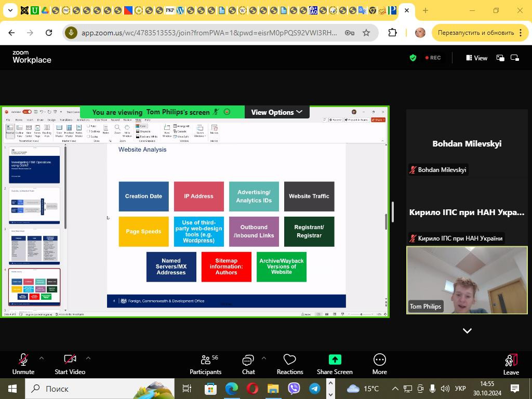532x399 pixels.
Task: Select Кирило ІПС при НАН participant tile
Action: [x=467, y=212]
